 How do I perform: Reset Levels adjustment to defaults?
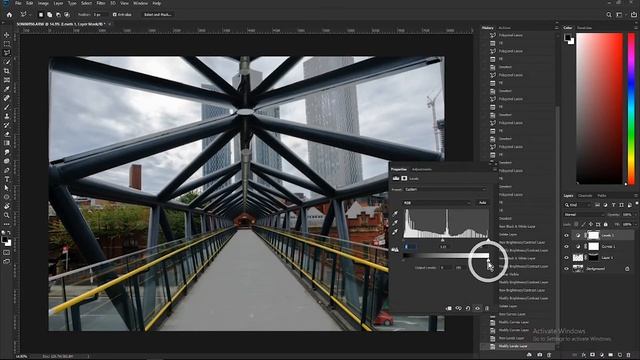tap(468, 308)
